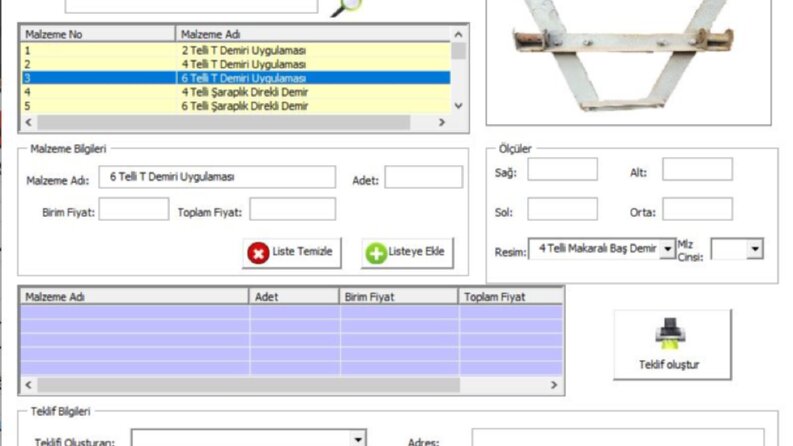This screenshot has height=446, width=793.
Task: Click top list scroll up arrow
Action: (458, 34)
